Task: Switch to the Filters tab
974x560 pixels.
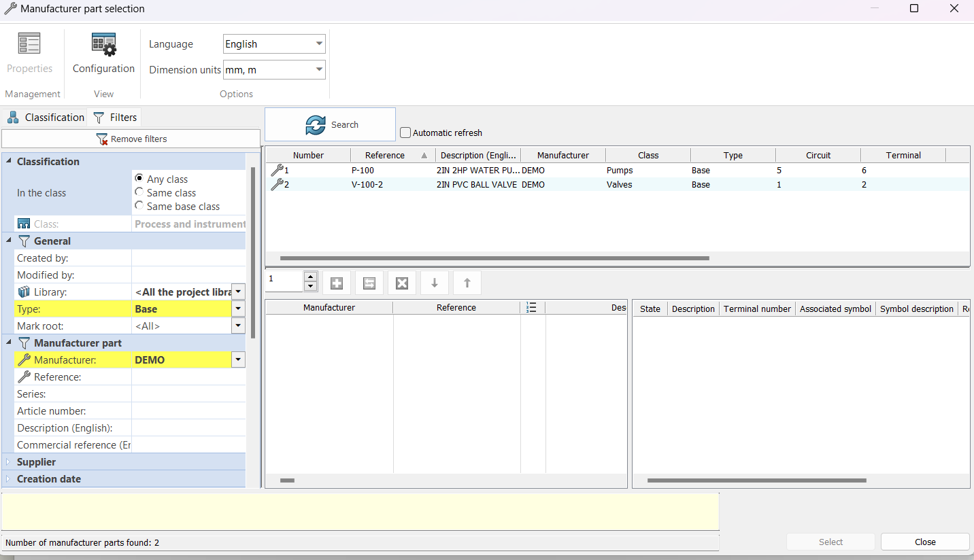Action: (115, 118)
